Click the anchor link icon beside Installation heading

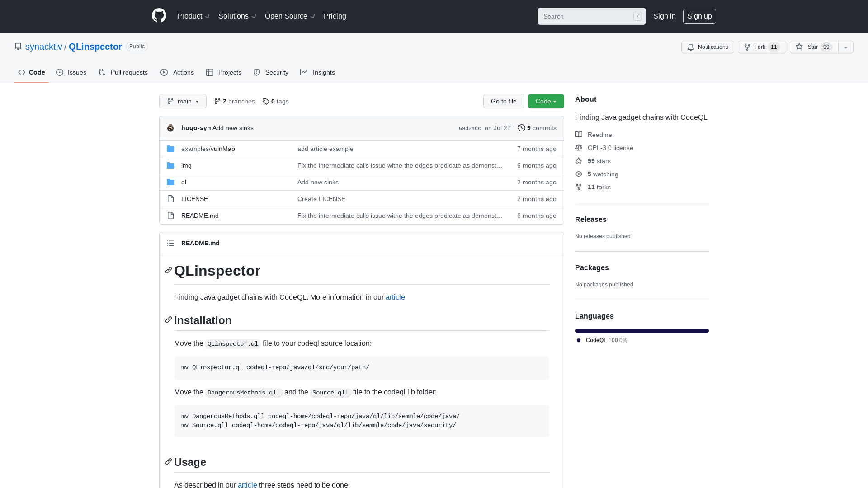pos(169,320)
